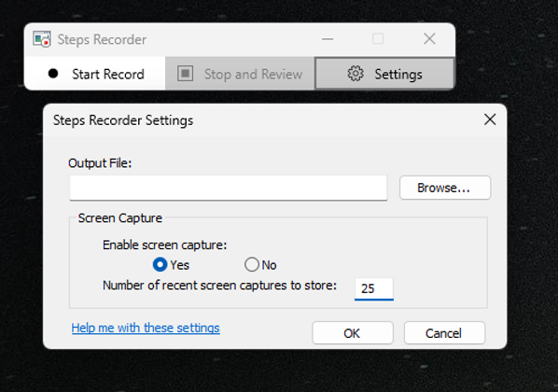Image resolution: width=558 pixels, height=392 pixels.
Task: Close the Steps Recorder Settings dialog
Action: (490, 119)
